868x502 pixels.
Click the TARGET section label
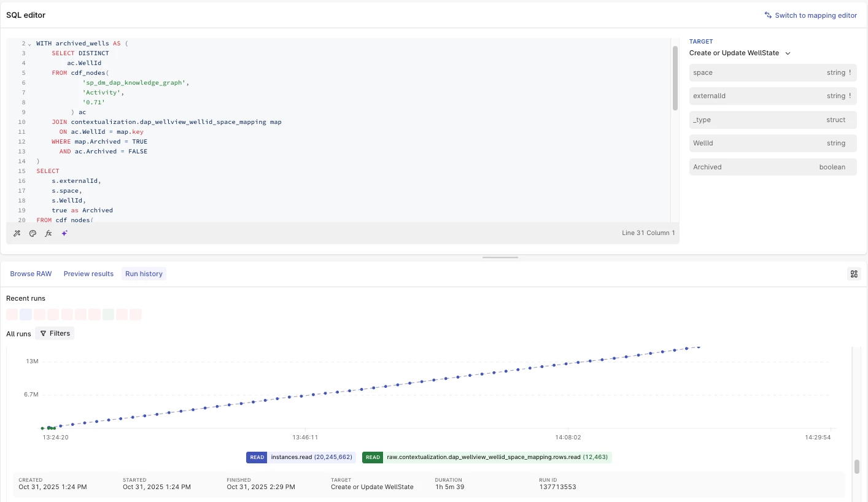pyautogui.click(x=701, y=42)
